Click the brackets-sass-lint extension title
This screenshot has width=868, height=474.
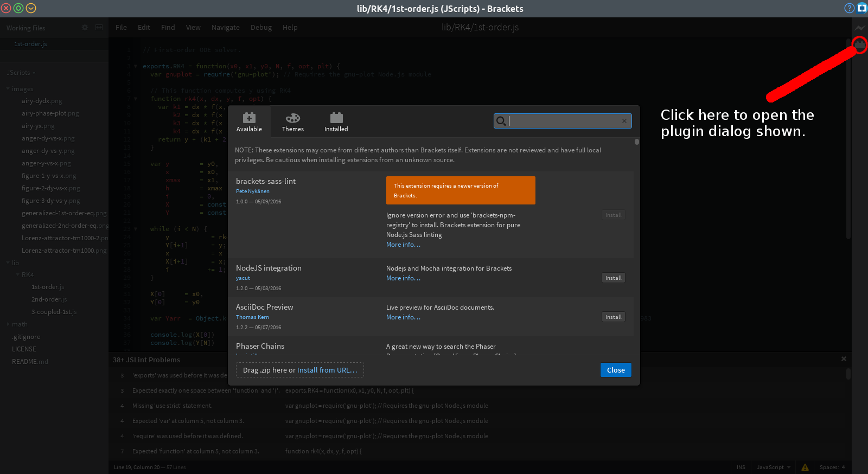point(266,181)
